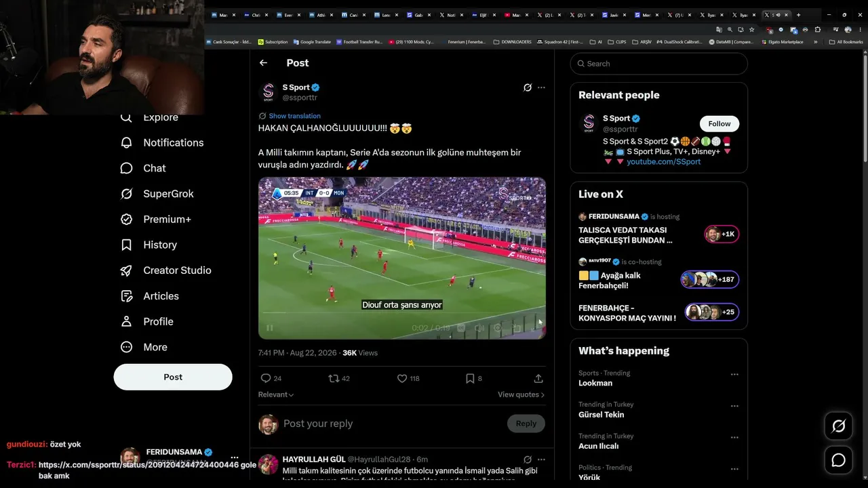Image resolution: width=868 pixels, height=488 pixels.
Task: Open options for Yörük trend
Action: click(734, 469)
